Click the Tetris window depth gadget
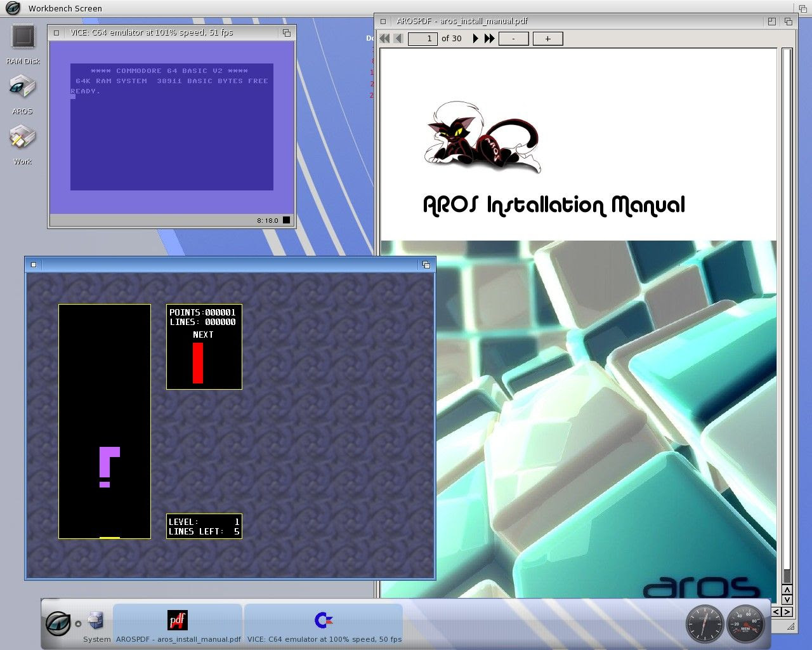The width and height of the screenshot is (812, 650). [x=426, y=265]
